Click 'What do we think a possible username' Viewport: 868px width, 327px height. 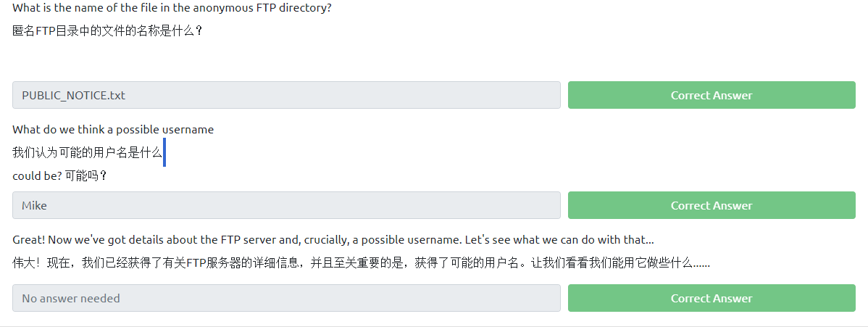click(113, 130)
